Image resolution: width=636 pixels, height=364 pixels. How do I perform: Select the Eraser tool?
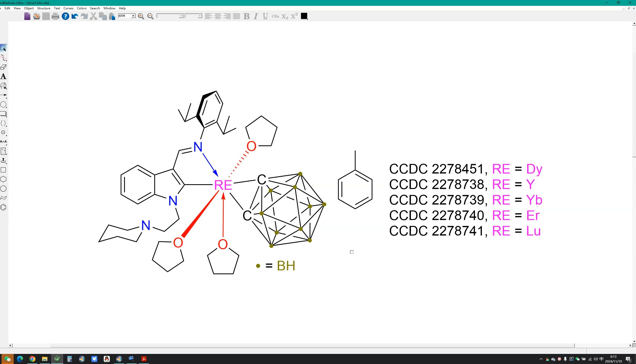tap(3, 67)
